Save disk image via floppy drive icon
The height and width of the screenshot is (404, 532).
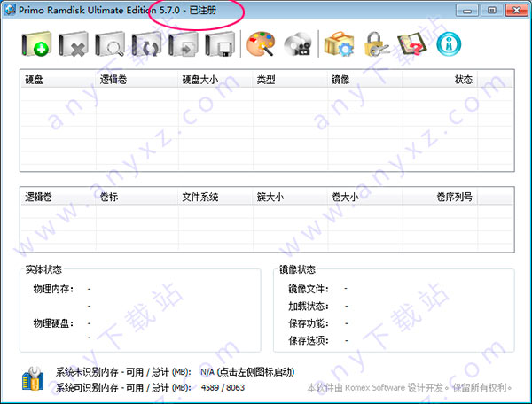click(x=220, y=44)
